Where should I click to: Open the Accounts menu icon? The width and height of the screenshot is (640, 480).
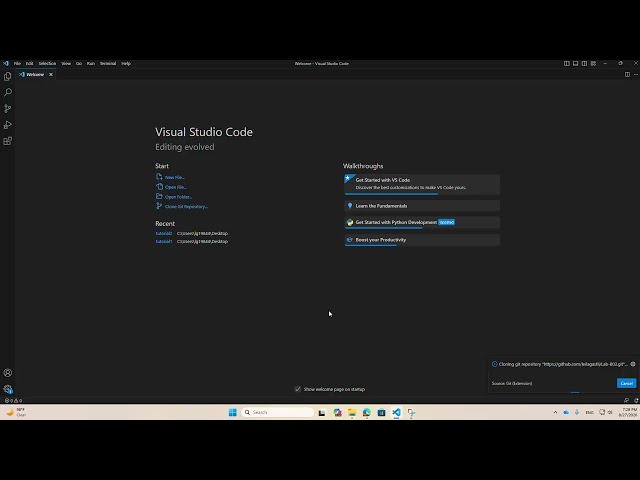coord(7,373)
